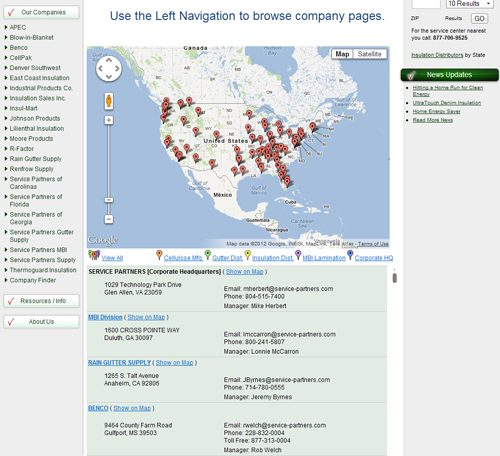The image size is (500, 456).
Task: Expand the Company Finder arrow
Action: [x=6, y=280]
